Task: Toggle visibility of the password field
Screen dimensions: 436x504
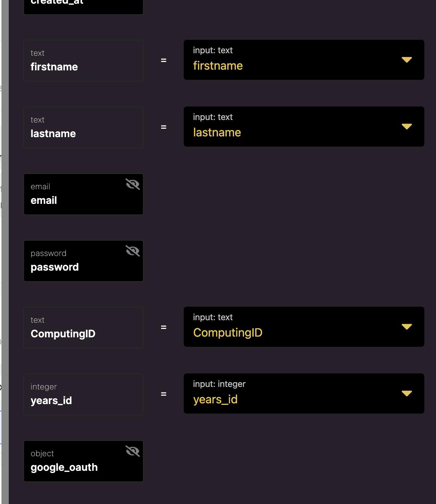Action: (x=133, y=251)
